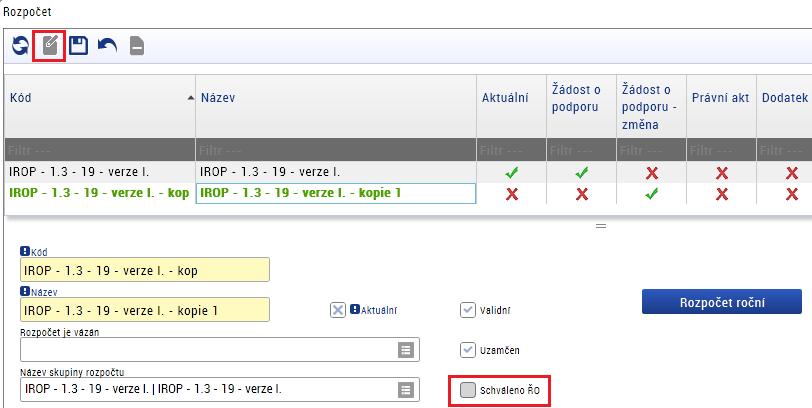The width and height of the screenshot is (812, 408).
Task: Click green Aktuální check in verze I. row
Action: [512, 172]
